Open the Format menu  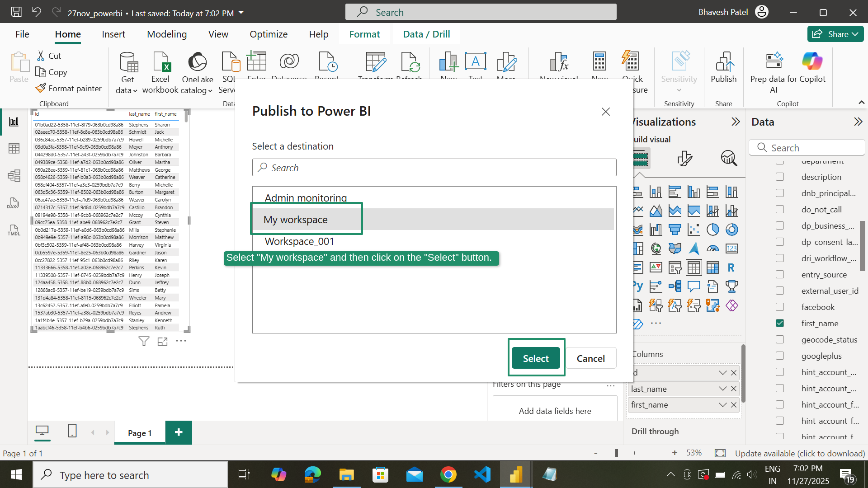(364, 34)
